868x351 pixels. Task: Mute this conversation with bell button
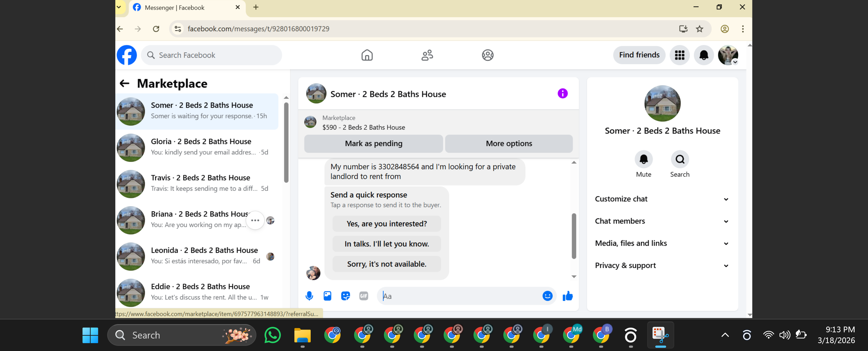click(643, 159)
